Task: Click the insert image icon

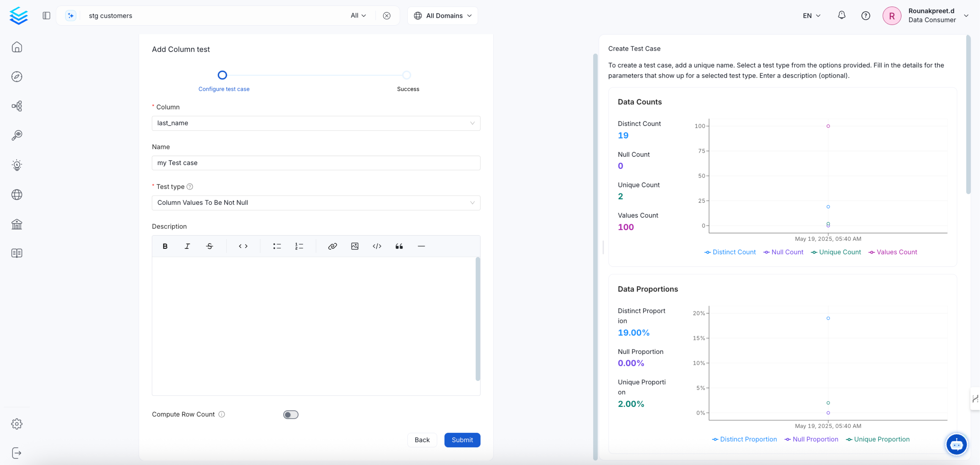Action: pos(355,246)
